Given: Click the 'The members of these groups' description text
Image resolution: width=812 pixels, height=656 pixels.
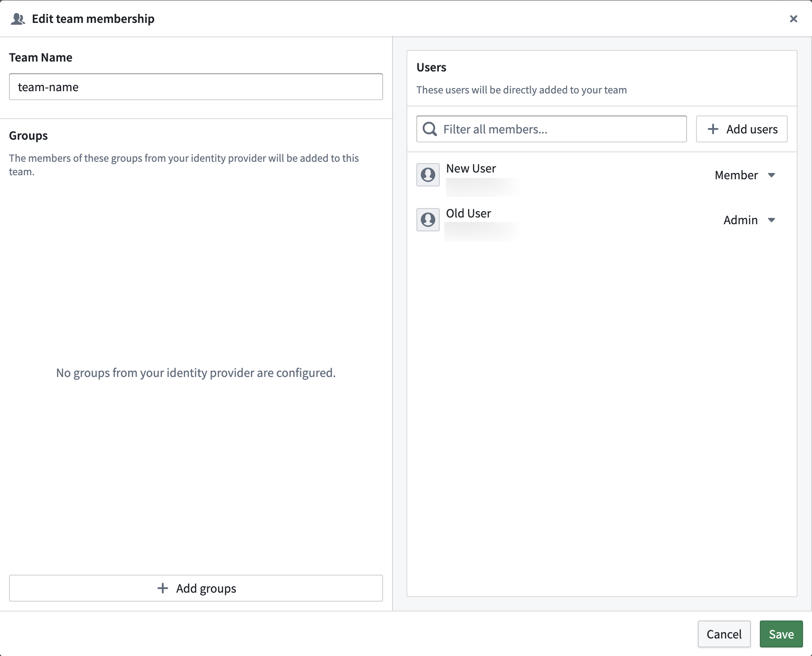Looking at the screenshot, I should tap(184, 165).
